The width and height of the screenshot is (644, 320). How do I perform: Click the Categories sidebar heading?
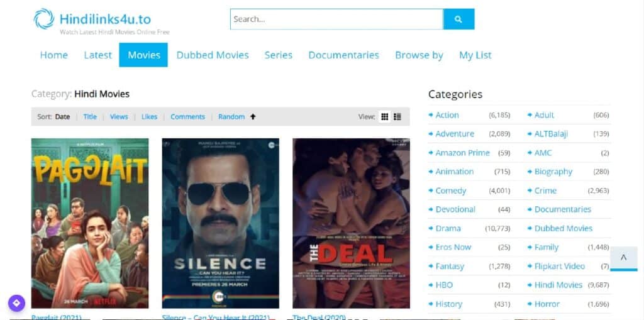(x=455, y=94)
